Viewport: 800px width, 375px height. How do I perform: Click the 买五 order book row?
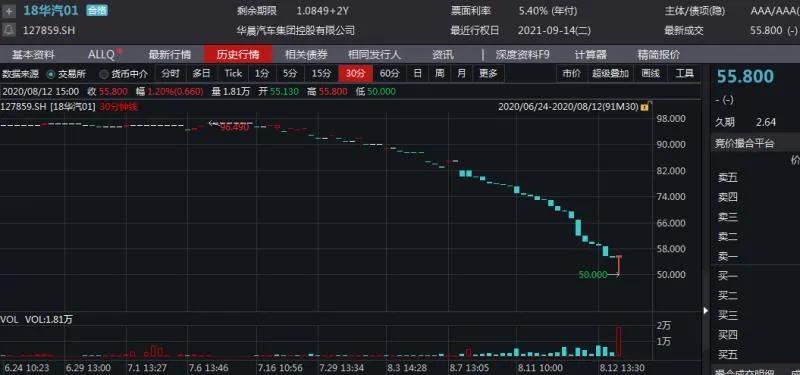point(756,354)
